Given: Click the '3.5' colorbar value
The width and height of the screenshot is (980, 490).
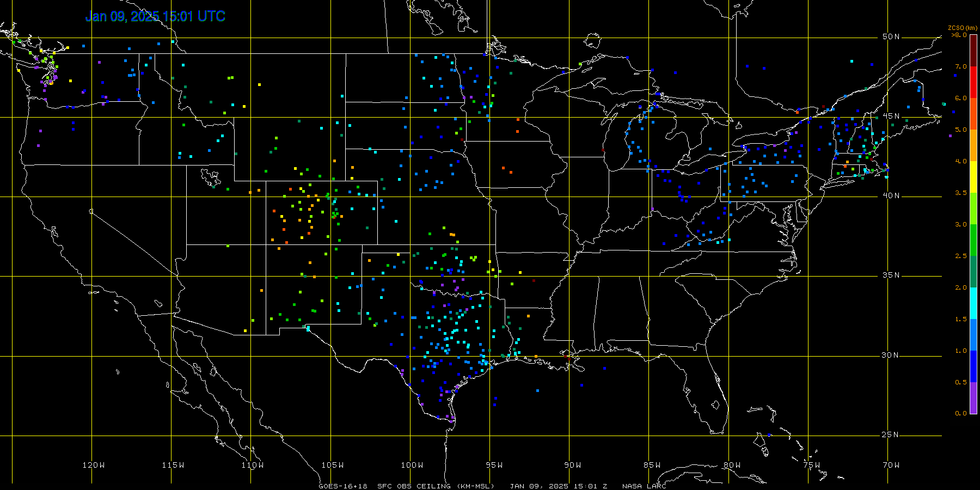Looking at the screenshot, I should click(961, 193).
